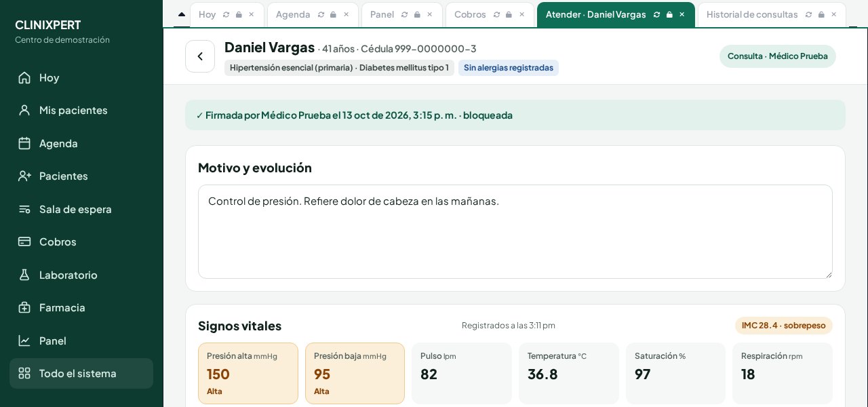This screenshot has width=868, height=407.
Task: Toggle lock on Atender · Daniel Vargas tab
Action: click(x=669, y=14)
